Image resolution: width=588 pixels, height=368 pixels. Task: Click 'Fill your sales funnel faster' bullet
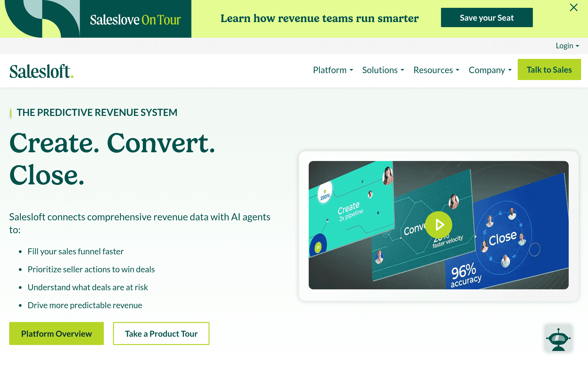point(76,251)
